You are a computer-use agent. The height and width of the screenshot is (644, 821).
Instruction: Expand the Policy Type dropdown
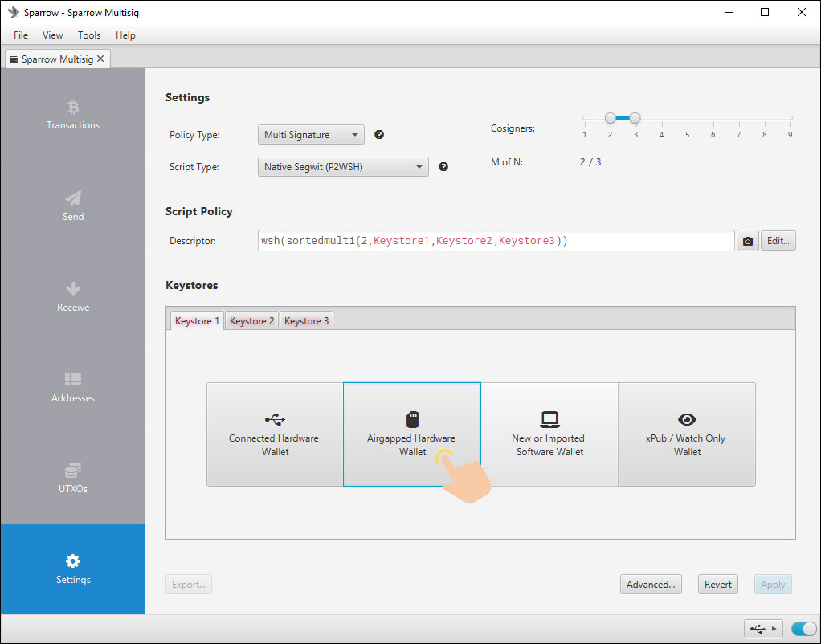point(311,135)
